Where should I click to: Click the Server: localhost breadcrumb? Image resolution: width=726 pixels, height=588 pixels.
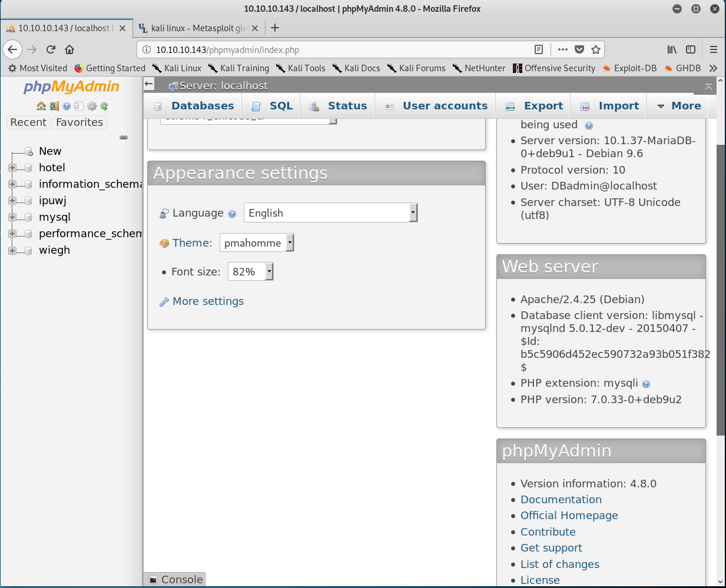pos(223,86)
